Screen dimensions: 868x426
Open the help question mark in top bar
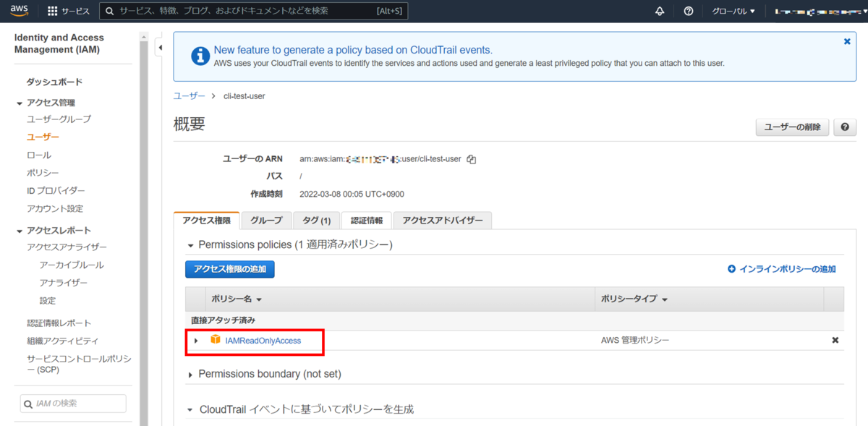pos(688,12)
